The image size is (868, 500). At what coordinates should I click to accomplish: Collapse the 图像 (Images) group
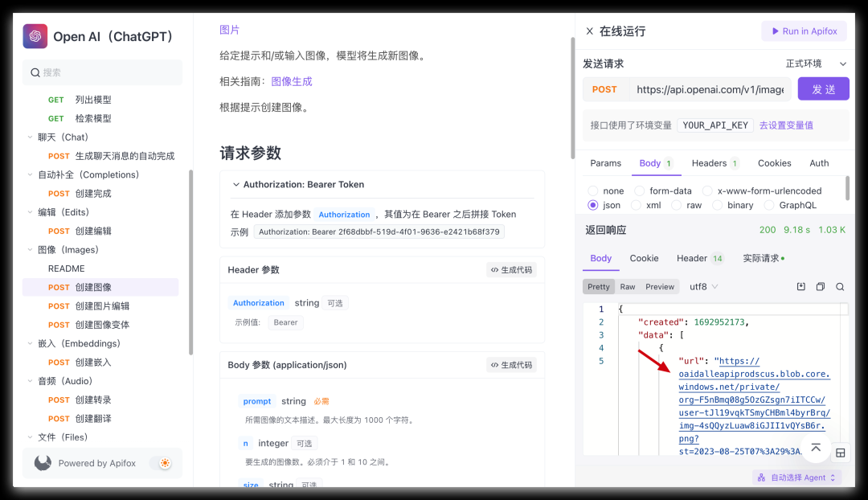[x=30, y=250]
